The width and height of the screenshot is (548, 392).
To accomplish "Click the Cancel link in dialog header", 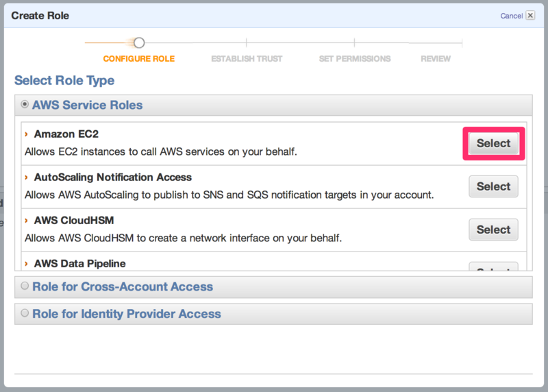I will [511, 16].
